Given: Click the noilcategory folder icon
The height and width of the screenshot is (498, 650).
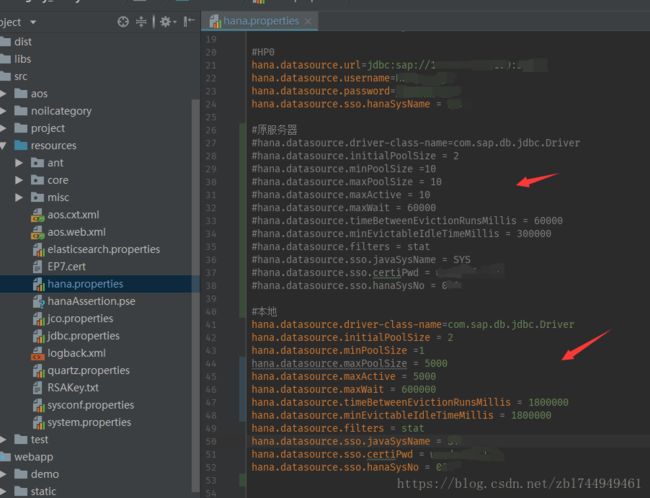Looking at the screenshot, I should pos(21,111).
